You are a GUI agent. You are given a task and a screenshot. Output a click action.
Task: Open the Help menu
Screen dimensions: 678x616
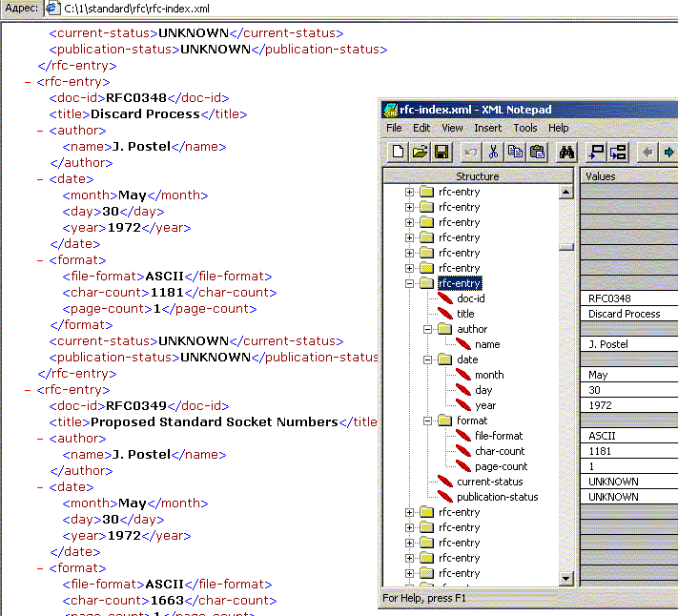pos(558,128)
